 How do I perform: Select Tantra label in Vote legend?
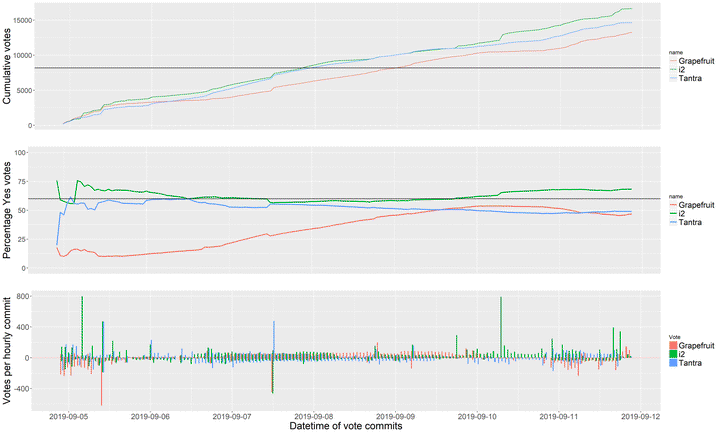(690, 363)
